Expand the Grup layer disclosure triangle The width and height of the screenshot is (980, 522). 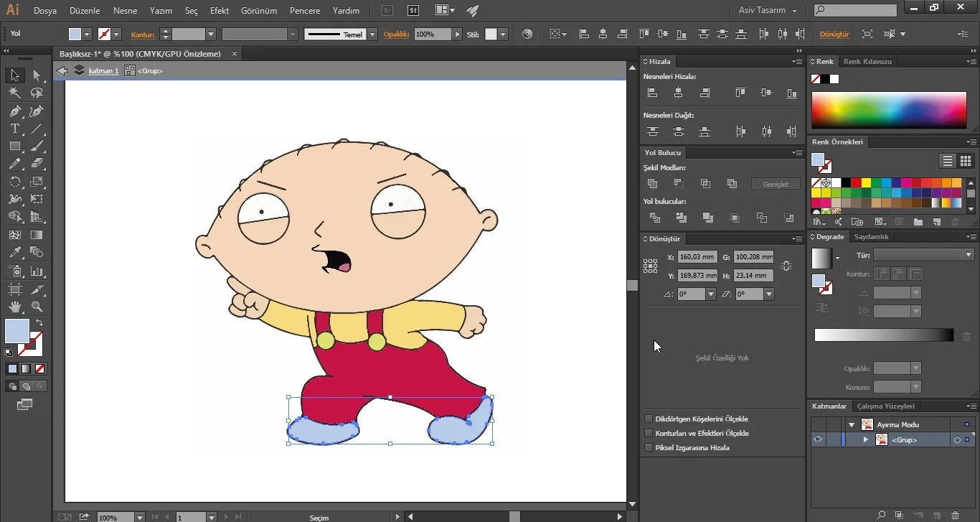(866, 439)
